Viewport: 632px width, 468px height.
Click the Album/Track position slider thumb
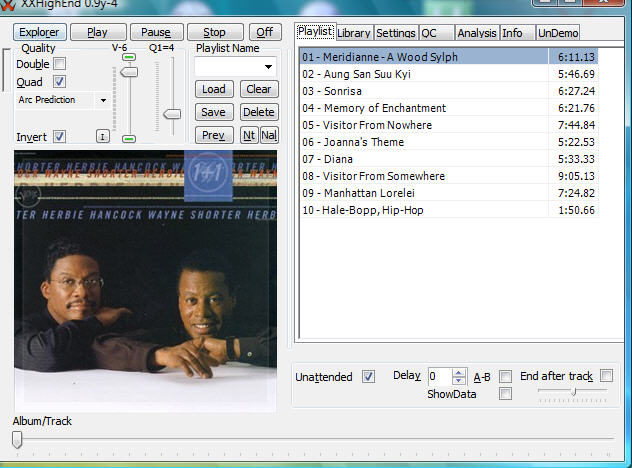17,439
